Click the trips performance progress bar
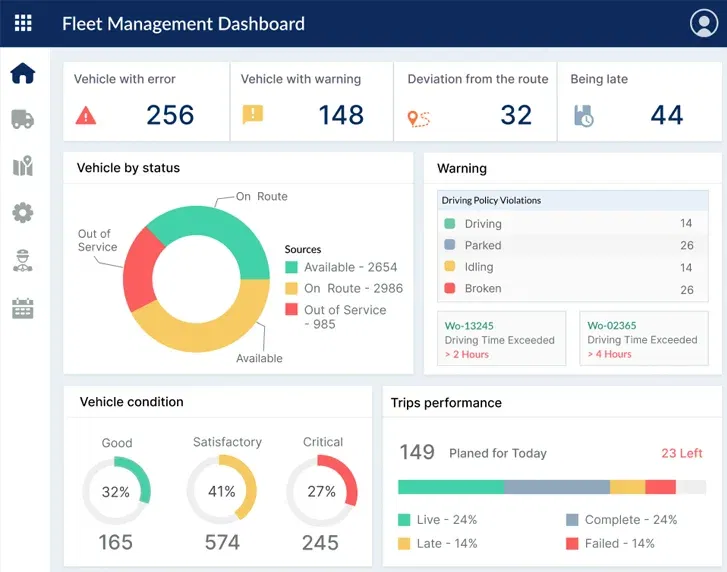Viewport: 727px width, 572px height. [x=550, y=487]
